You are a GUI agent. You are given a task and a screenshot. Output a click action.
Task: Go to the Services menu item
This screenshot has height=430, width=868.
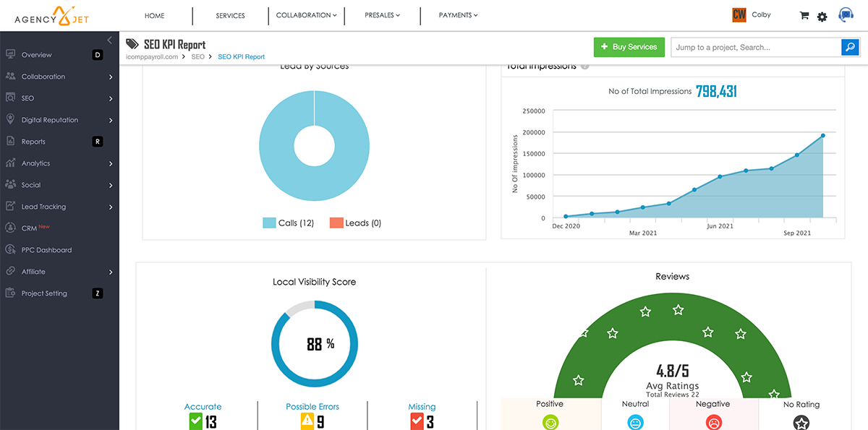pyautogui.click(x=230, y=15)
